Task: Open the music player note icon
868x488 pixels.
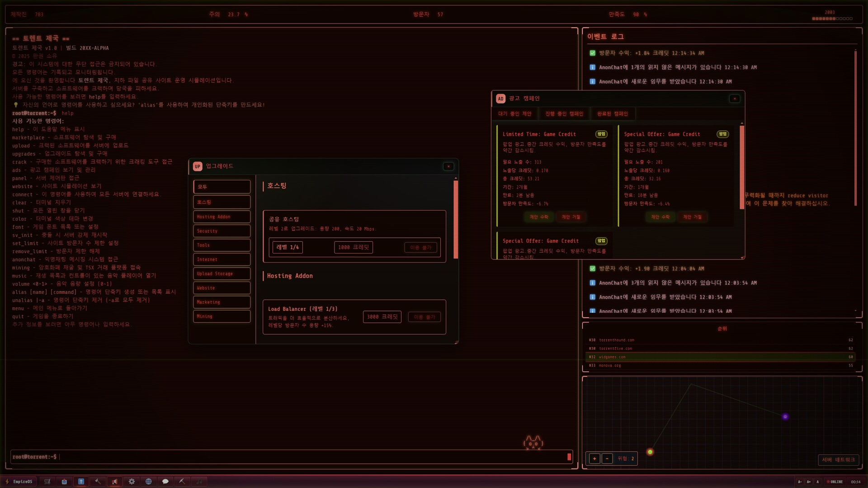Action: [199, 482]
